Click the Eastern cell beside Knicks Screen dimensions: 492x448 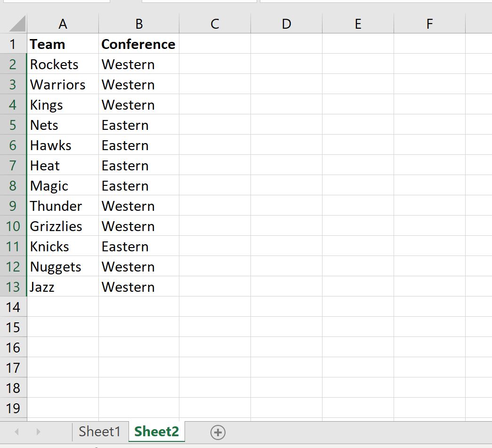click(x=139, y=246)
